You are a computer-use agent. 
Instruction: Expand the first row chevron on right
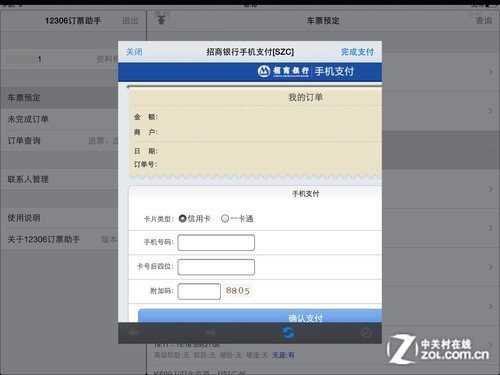point(491,72)
